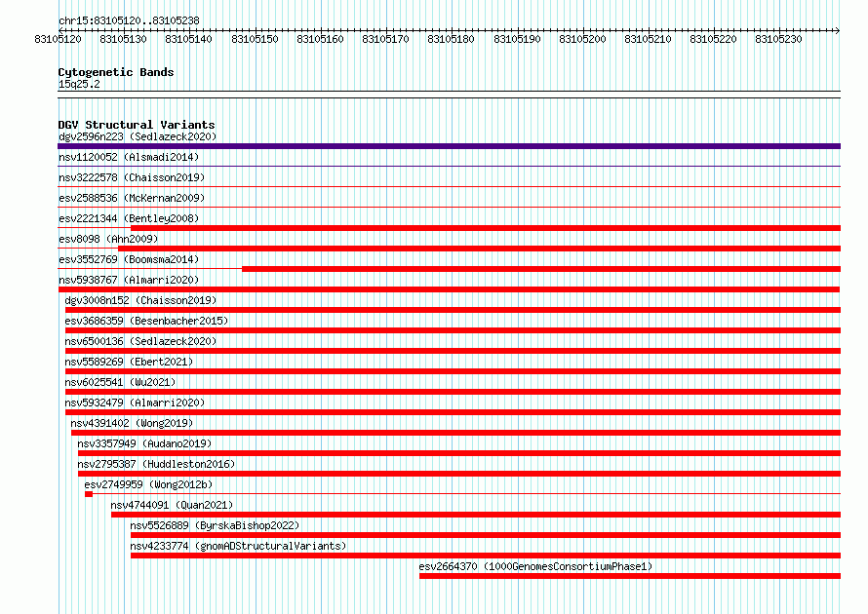Image resolution: width=868 pixels, height=614 pixels.
Task: Click the esv2588536 (McKernan2009) variant label
Action: (x=132, y=198)
